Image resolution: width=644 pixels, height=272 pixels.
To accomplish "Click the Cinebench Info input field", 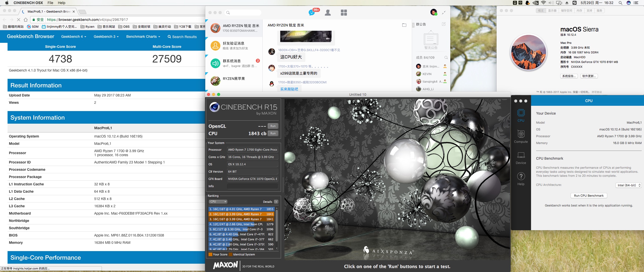I will point(252,186).
